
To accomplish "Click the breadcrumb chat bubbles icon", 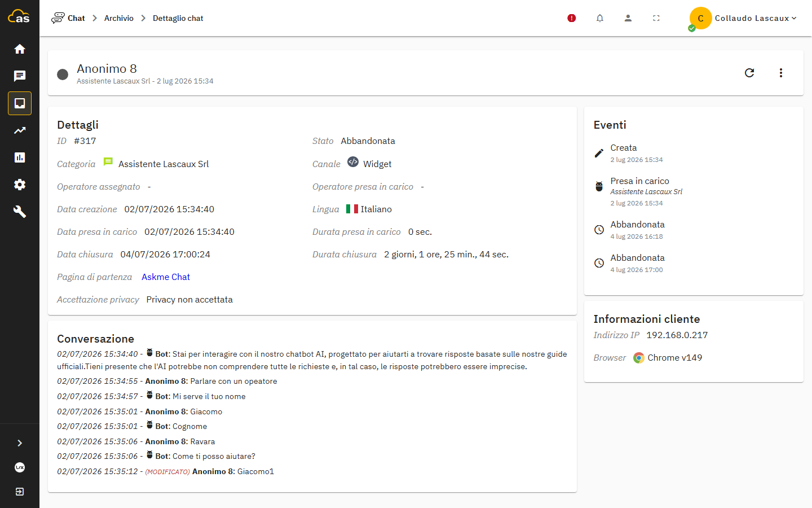I will (x=58, y=18).
